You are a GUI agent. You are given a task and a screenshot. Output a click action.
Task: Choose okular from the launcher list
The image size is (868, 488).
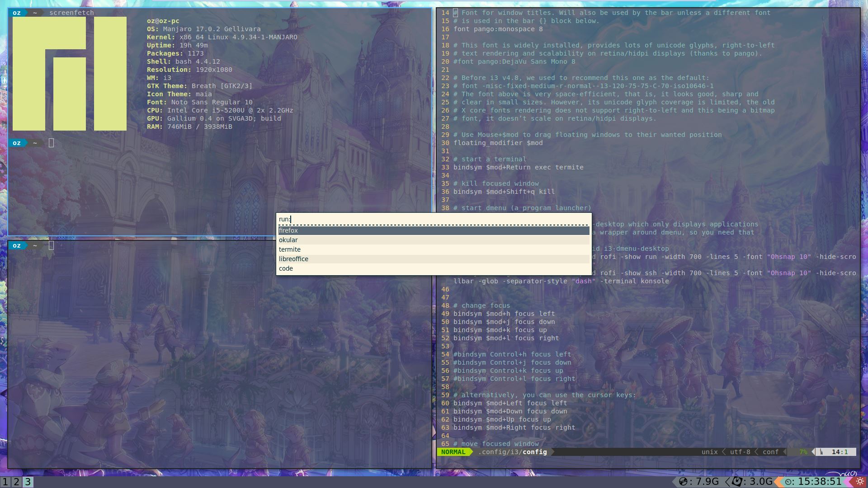(288, 240)
